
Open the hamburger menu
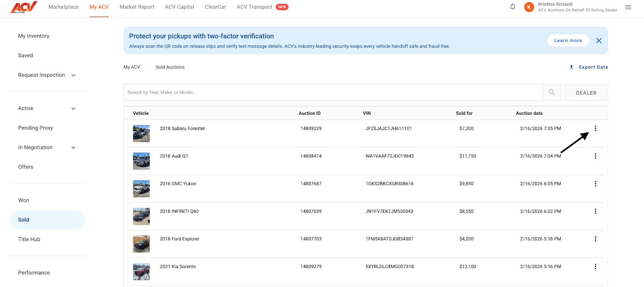628,7
